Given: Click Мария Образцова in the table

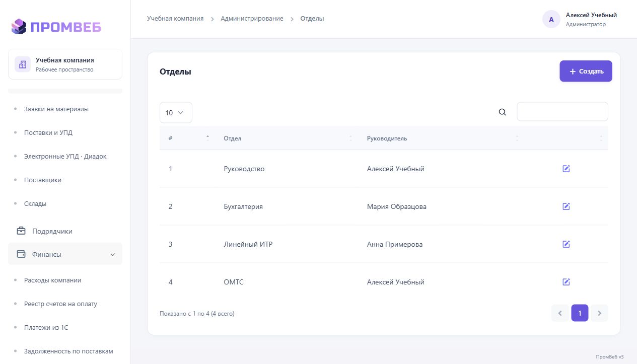Looking at the screenshot, I should coord(397,206).
